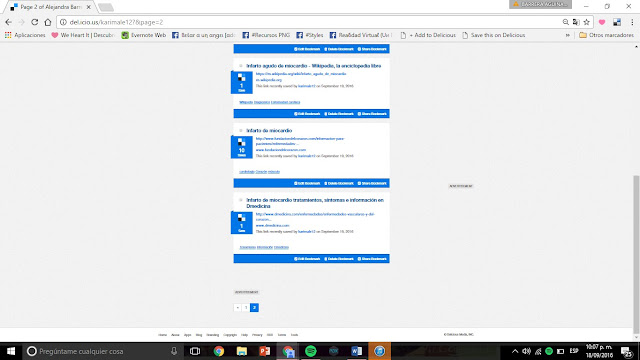640x360 pixels.
Task: Open www.fundaciondelcorazon.com domain link
Action: [281, 150]
